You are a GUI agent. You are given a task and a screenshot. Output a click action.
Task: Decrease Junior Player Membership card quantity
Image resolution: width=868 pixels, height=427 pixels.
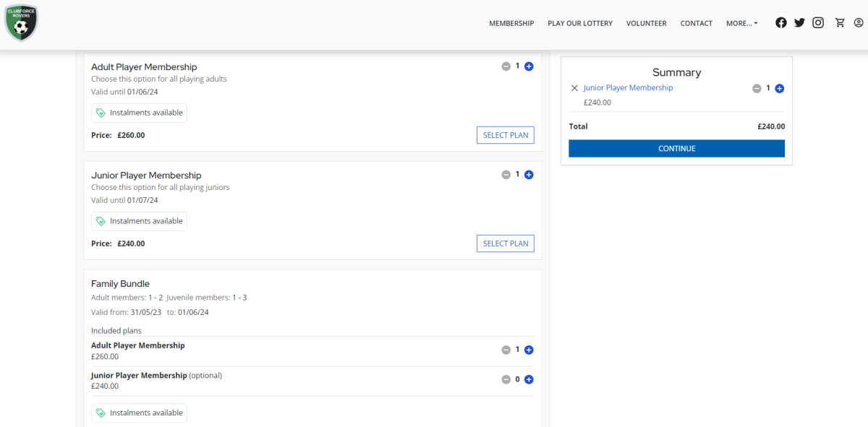pyautogui.click(x=506, y=175)
